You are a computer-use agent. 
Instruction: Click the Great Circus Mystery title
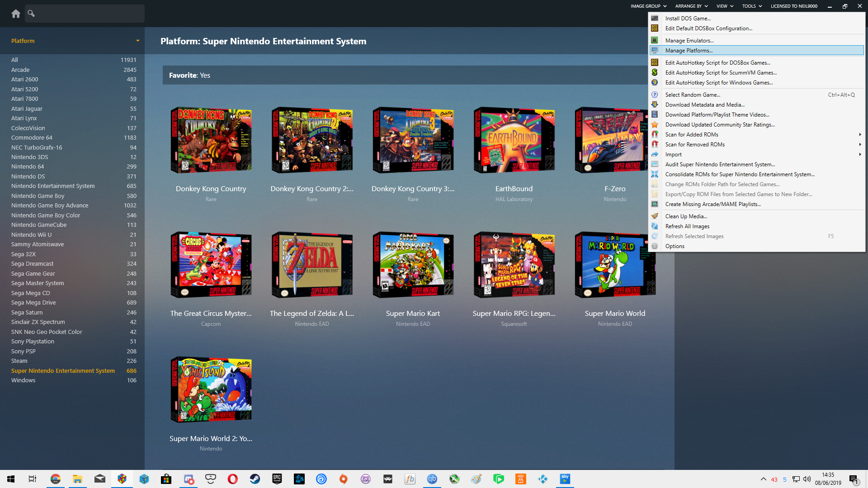pos(211,314)
